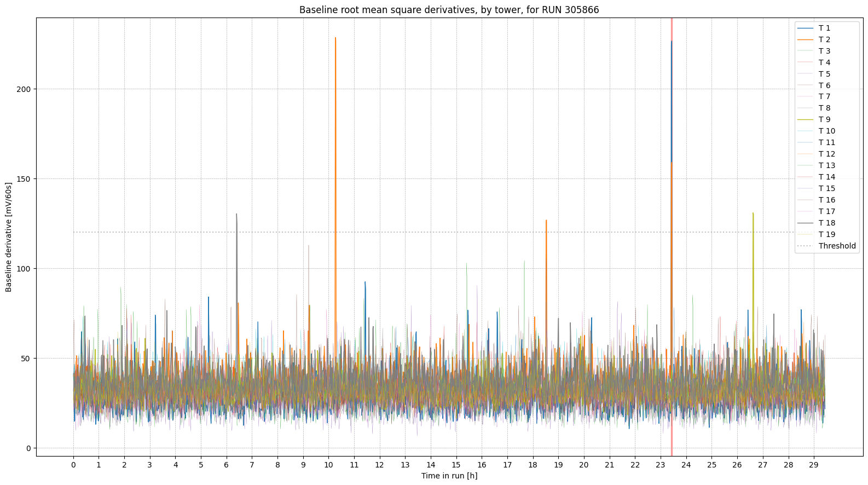
Task: Click the top of the tallest orange peak near 10 hours
Action: (335, 38)
